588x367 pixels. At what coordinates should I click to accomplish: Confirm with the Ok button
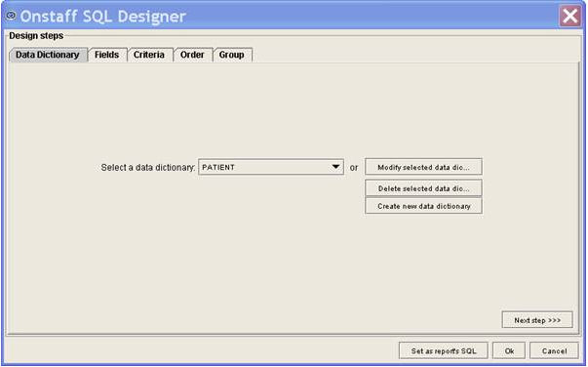point(509,350)
